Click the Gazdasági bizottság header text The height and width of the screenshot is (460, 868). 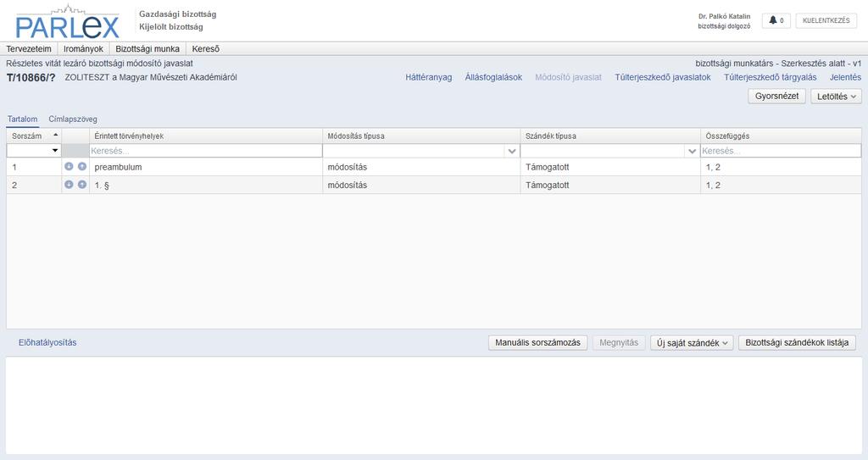178,14
